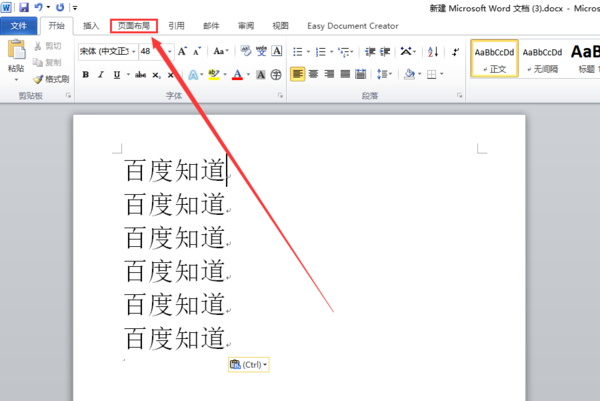Click the 粘贴 paste icon
Image resolution: width=600 pixels, height=401 pixels.
coord(16,50)
